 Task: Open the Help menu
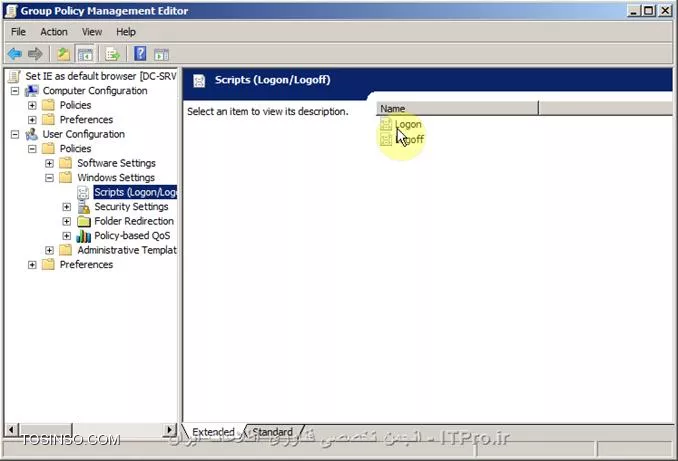126,32
